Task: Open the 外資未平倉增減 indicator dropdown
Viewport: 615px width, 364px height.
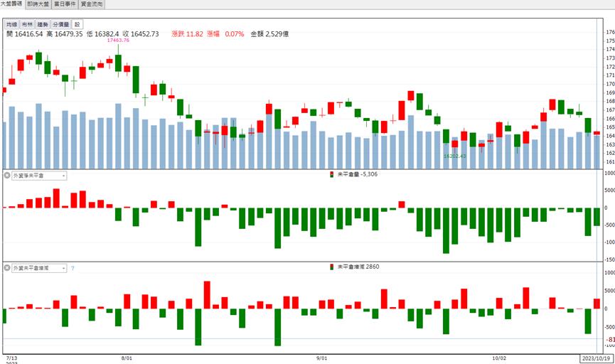Action: (39, 268)
